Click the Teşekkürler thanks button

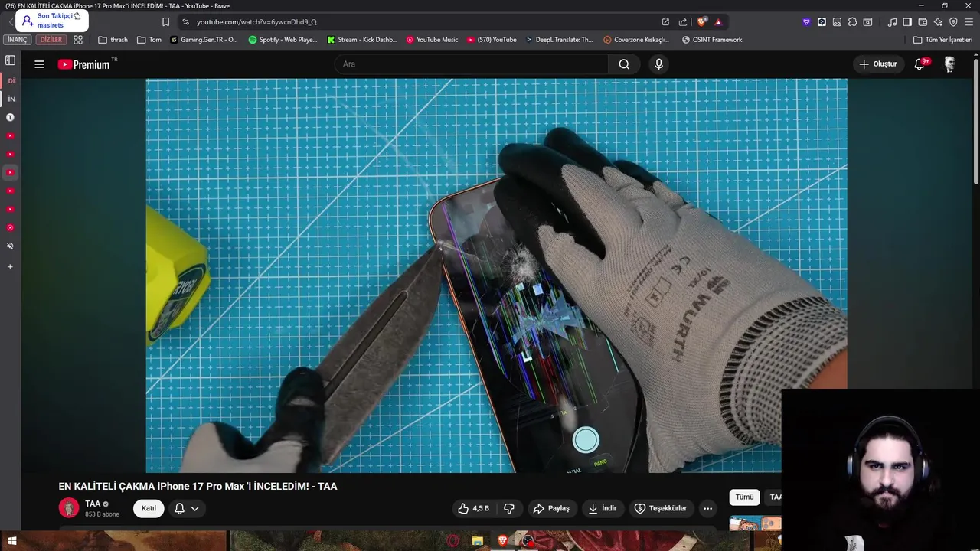tap(660, 508)
